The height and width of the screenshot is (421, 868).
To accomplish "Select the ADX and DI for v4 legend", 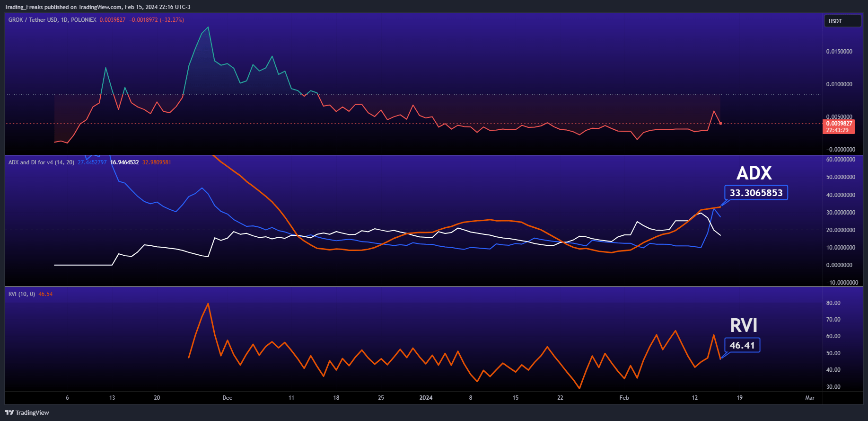I will click(x=41, y=162).
